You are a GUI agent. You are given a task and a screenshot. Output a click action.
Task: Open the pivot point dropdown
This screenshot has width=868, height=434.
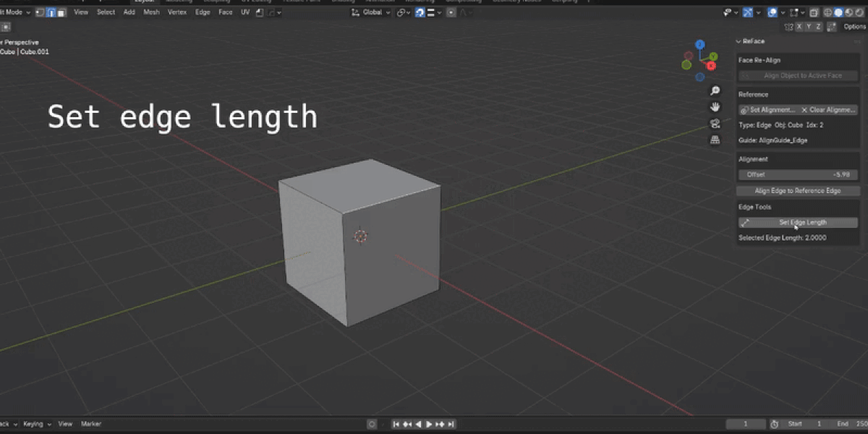[x=404, y=12]
